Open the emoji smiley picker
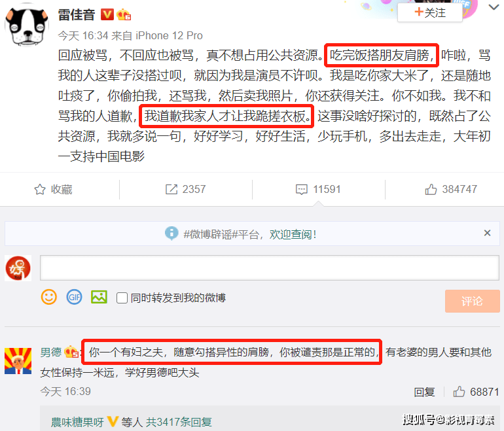The image size is (504, 431). [x=49, y=297]
